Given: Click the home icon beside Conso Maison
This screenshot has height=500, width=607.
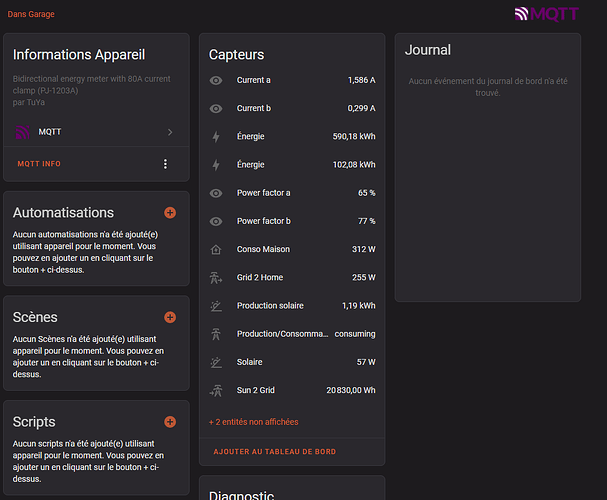Looking at the screenshot, I should [216, 250].
